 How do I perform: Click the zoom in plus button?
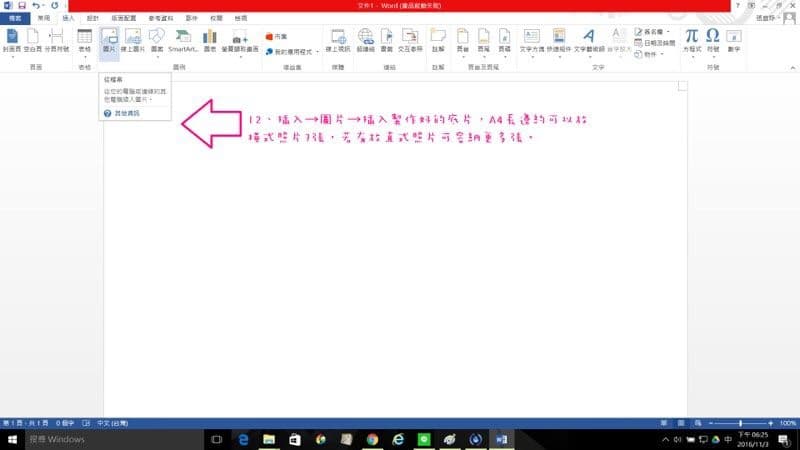[x=770, y=423]
